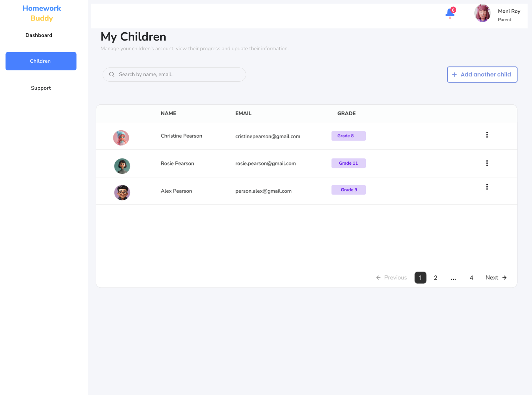Click the My Children page heading

pos(133,37)
